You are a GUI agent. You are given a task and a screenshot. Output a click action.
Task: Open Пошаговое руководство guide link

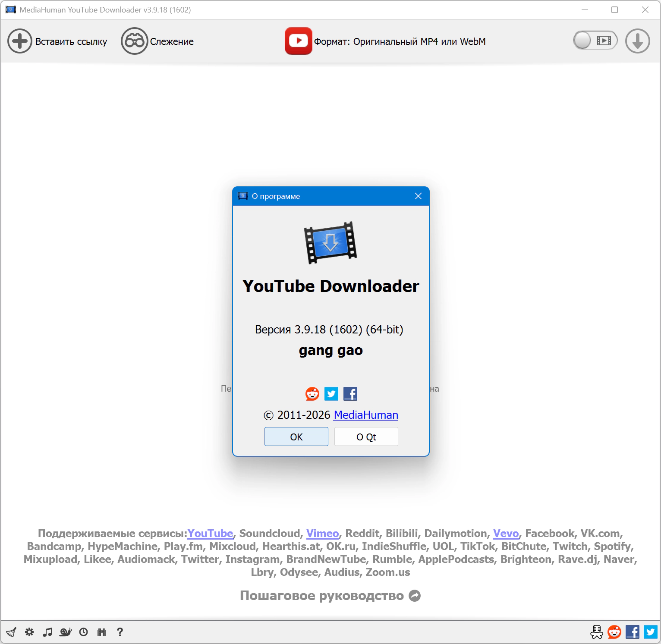coord(322,596)
